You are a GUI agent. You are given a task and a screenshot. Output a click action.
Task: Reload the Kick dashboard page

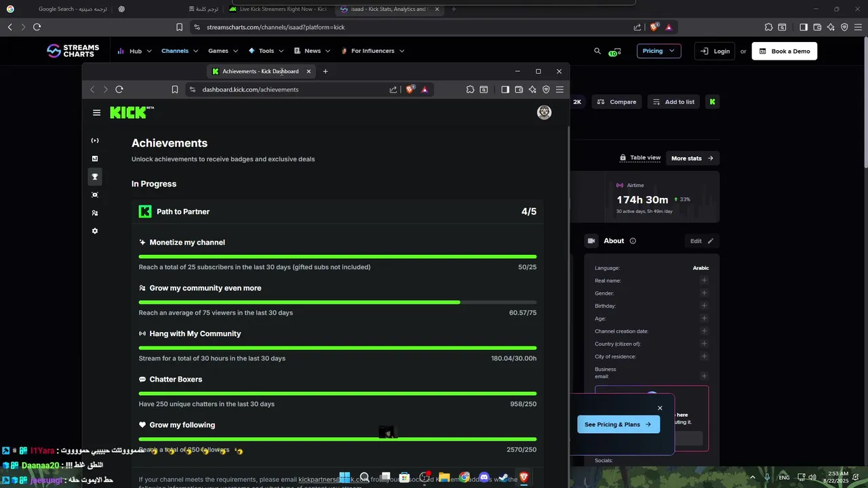tap(119, 89)
